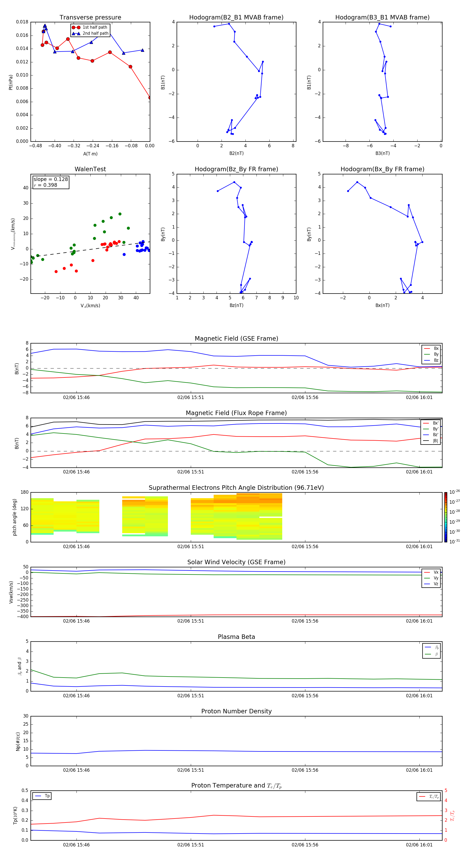
Task: Click the 'Magnetic Field (Flux Rope Frame)' title
Action: coord(236,413)
